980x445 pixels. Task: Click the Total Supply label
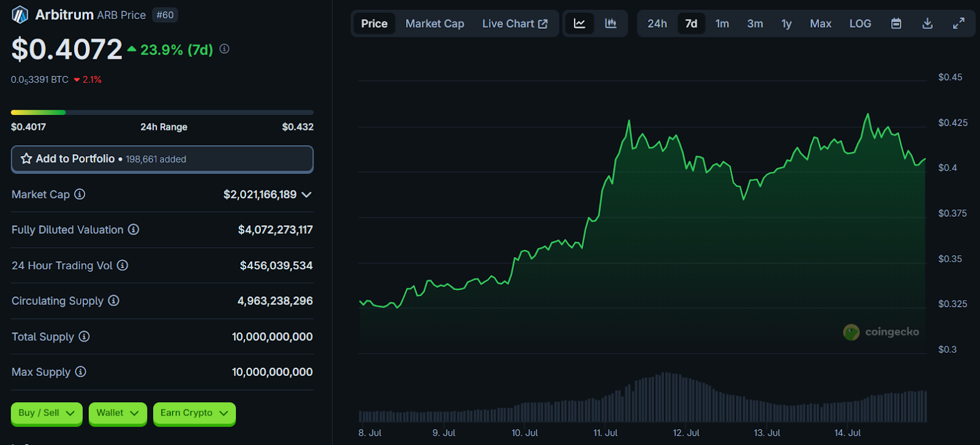pyautogui.click(x=43, y=337)
